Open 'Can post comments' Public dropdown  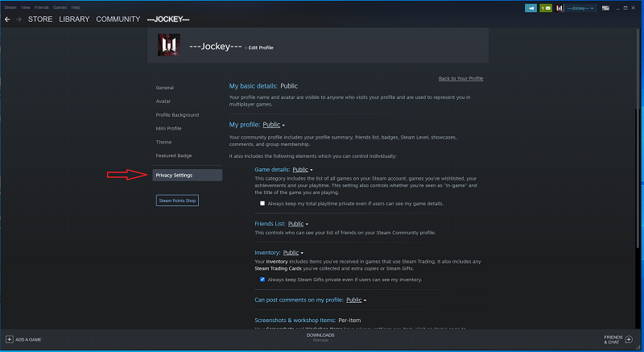click(x=356, y=300)
